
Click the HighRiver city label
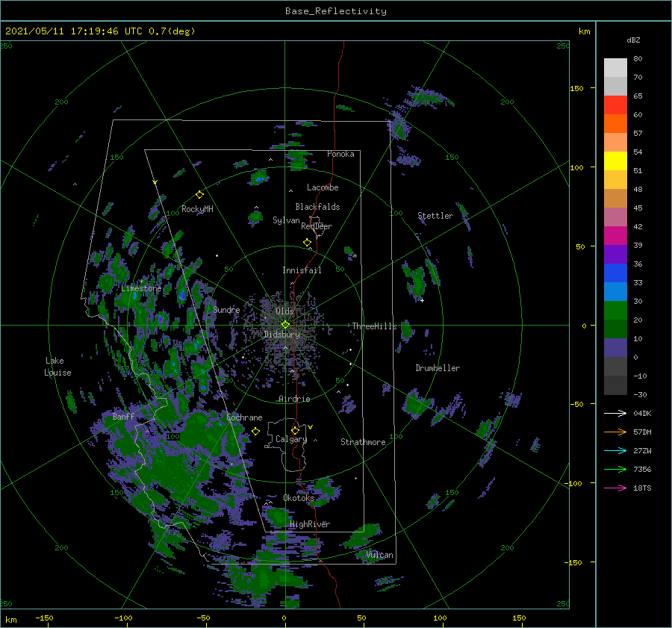click(310, 524)
